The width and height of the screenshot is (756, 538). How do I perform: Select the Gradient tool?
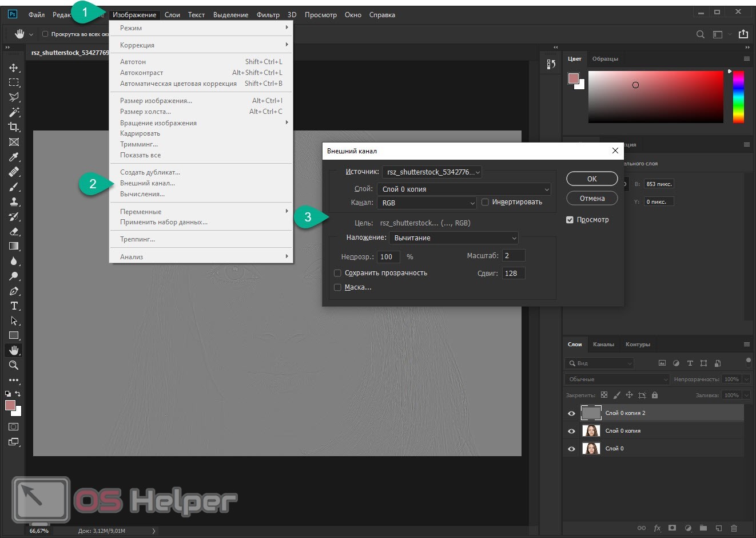click(14, 246)
